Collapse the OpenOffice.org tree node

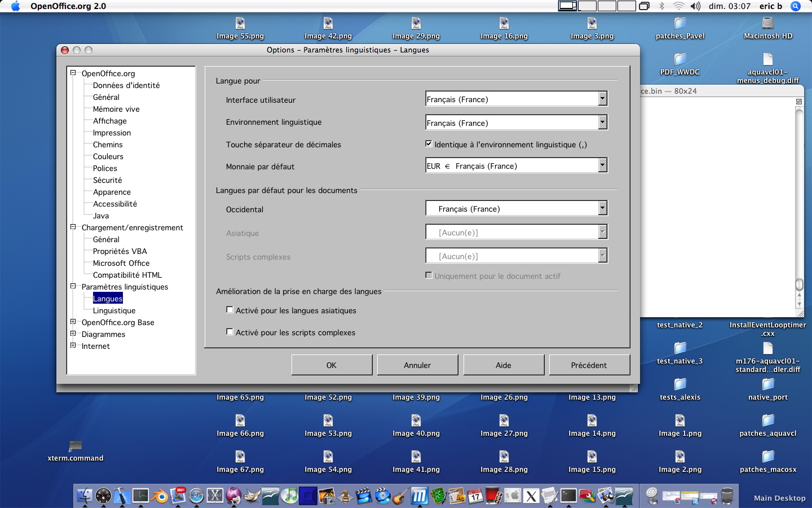pyautogui.click(x=73, y=72)
